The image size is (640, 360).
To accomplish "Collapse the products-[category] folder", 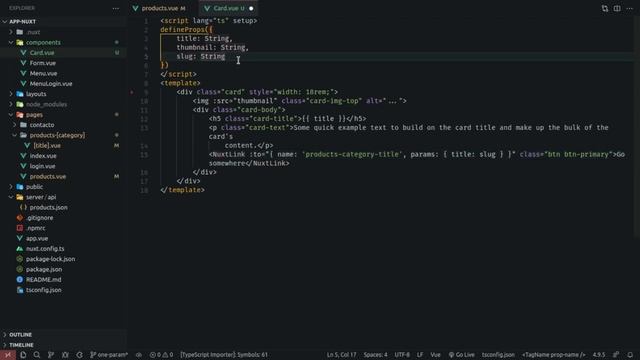I will pos(63,135).
